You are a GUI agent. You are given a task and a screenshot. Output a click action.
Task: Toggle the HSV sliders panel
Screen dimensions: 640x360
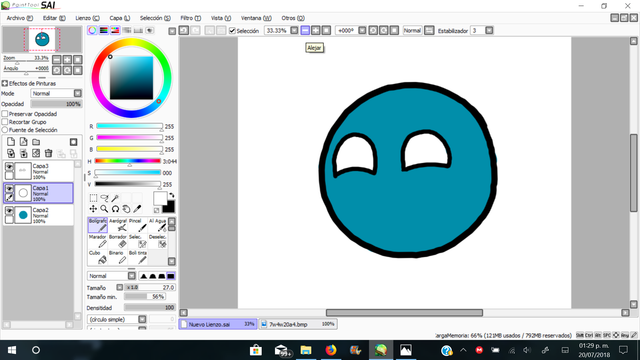click(115, 31)
